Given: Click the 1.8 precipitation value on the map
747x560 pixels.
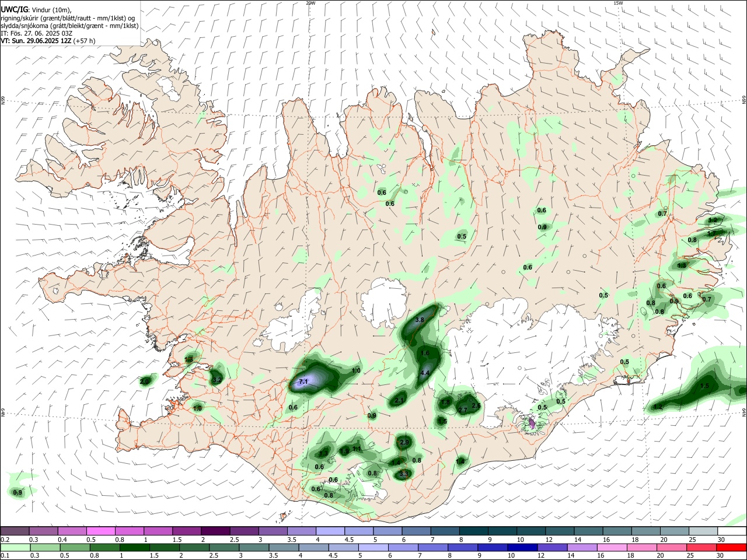Looking at the screenshot, I should pyautogui.click(x=445, y=402).
